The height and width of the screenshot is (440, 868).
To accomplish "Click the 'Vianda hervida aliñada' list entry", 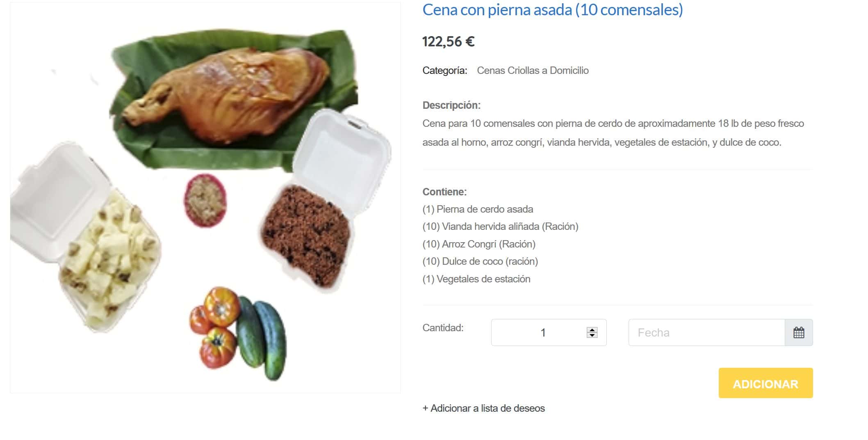I will pyautogui.click(x=500, y=227).
